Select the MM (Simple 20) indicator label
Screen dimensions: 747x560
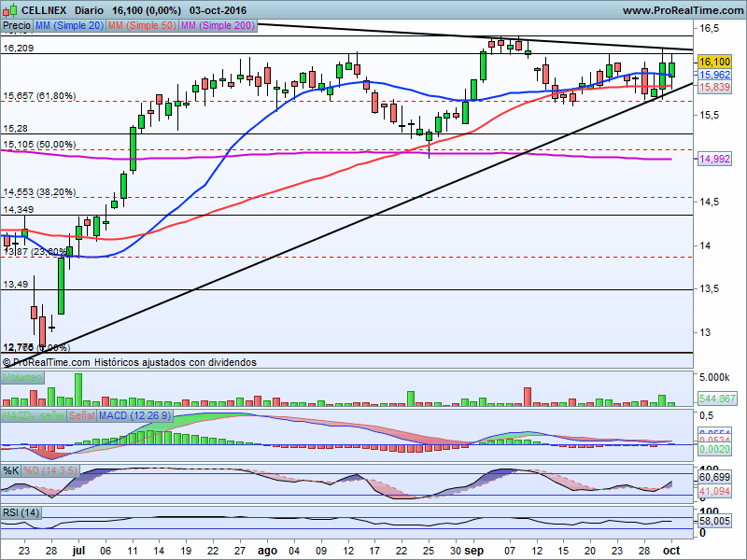click(69, 26)
